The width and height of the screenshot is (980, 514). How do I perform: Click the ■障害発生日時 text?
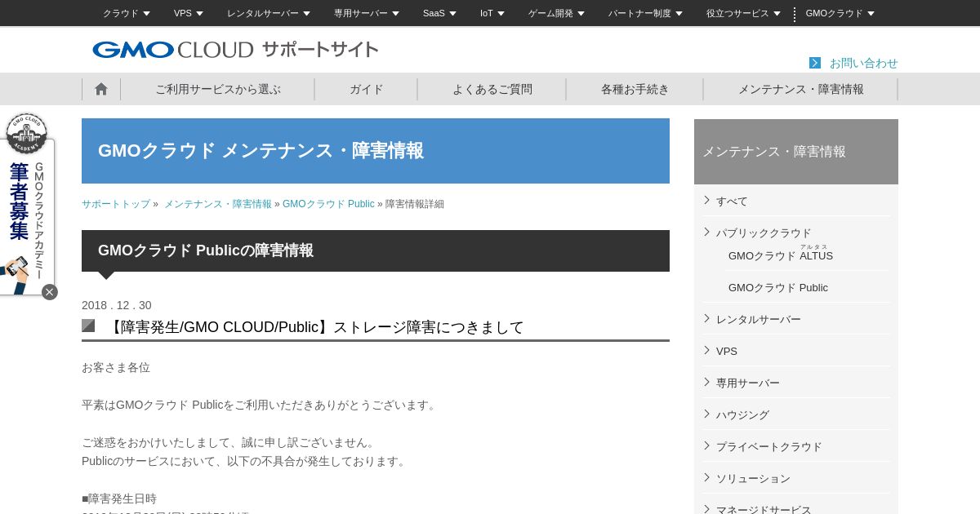(x=119, y=498)
